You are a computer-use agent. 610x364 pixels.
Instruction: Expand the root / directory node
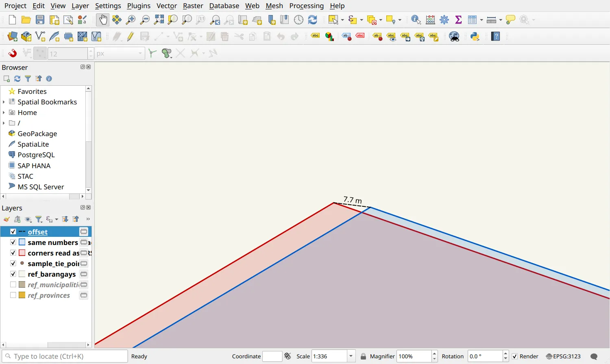tap(4, 123)
